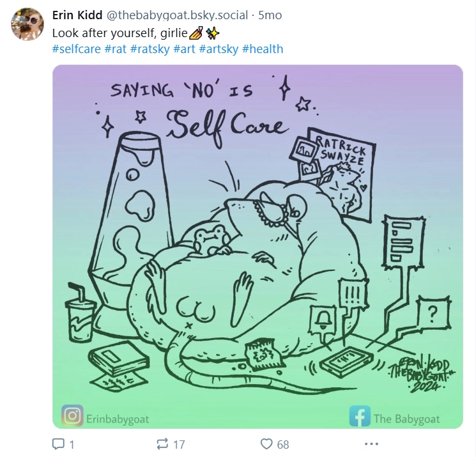
Task: Click the Erin Kidd display name
Action: click(77, 15)
